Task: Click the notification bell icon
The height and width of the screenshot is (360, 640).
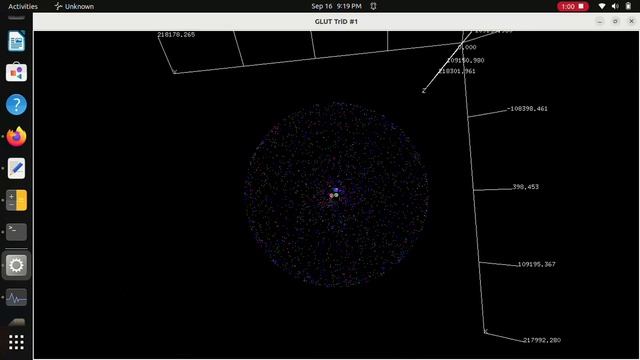Action: tap(373, 6)
